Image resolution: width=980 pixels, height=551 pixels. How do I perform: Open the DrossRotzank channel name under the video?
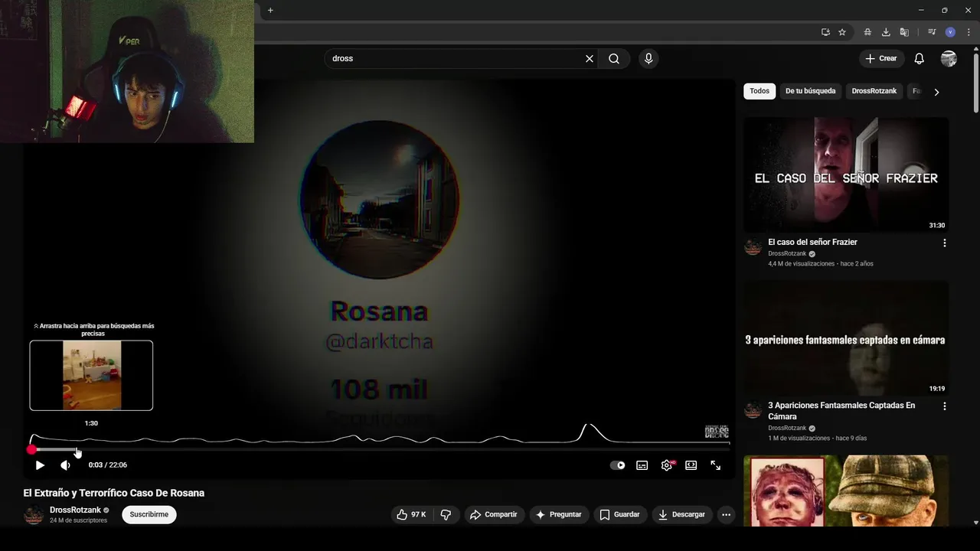point(75,510)
